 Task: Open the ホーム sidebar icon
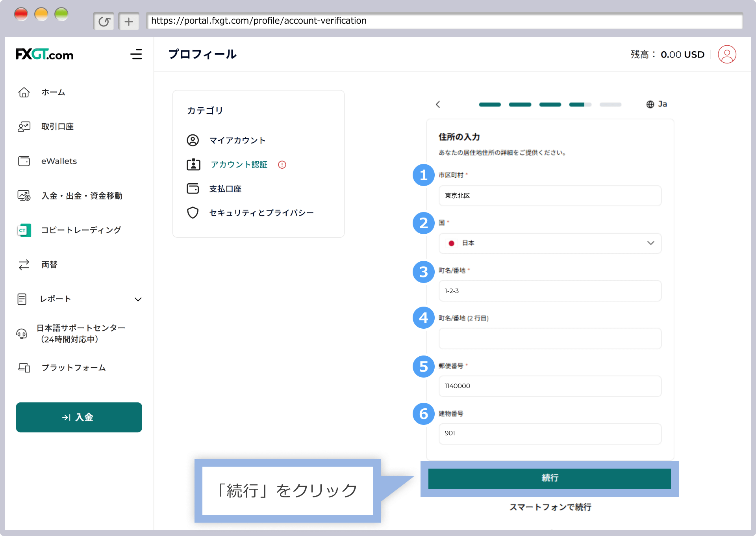(24, 92)
